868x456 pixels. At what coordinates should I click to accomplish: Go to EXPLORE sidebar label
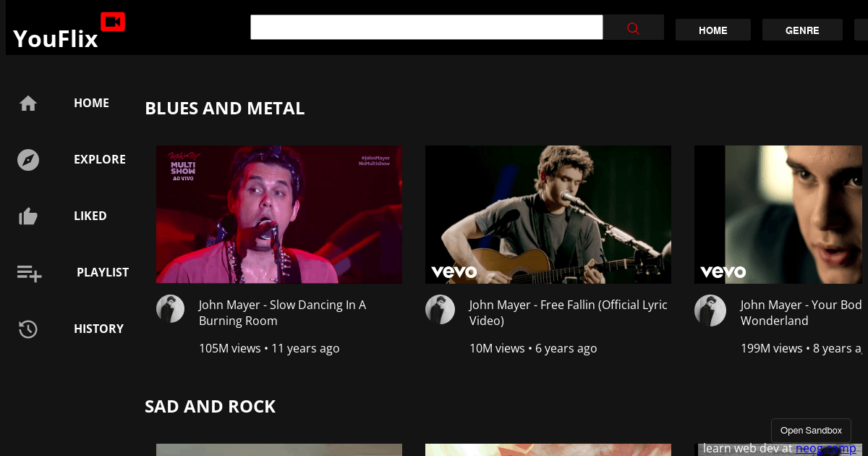pos(100,160)
